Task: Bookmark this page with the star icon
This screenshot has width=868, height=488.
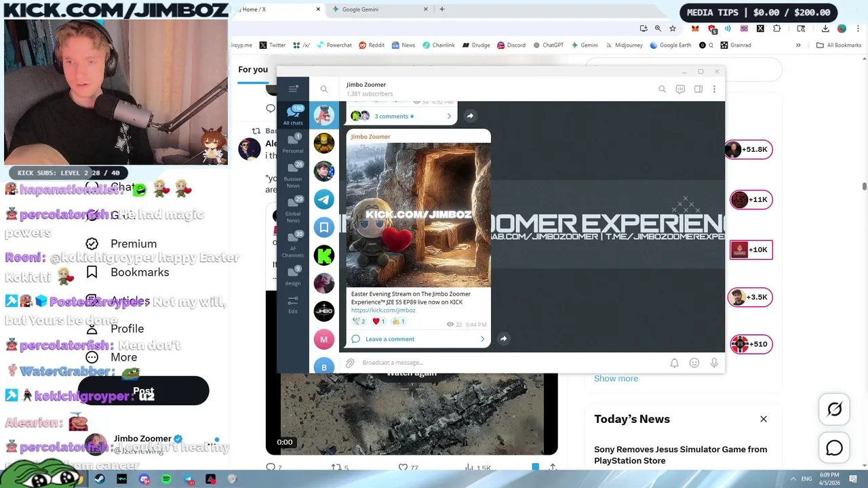Action: [673, 28]
